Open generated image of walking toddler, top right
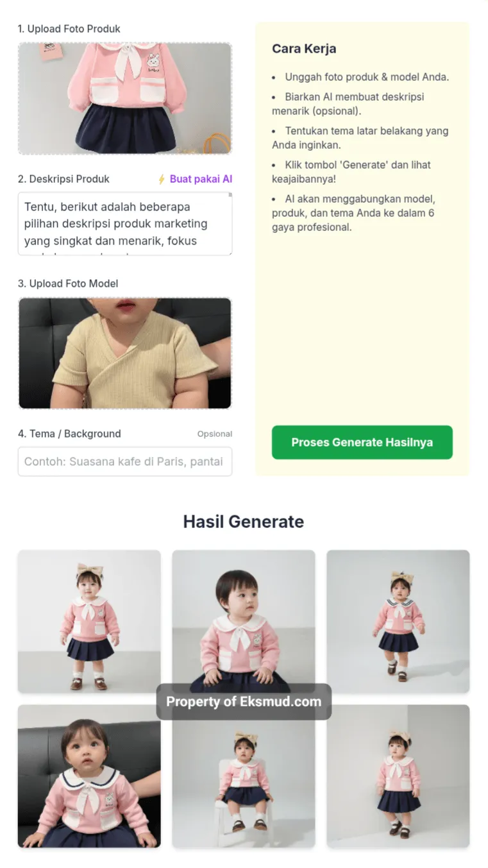The image size is (488, 868). click(398, 622)
